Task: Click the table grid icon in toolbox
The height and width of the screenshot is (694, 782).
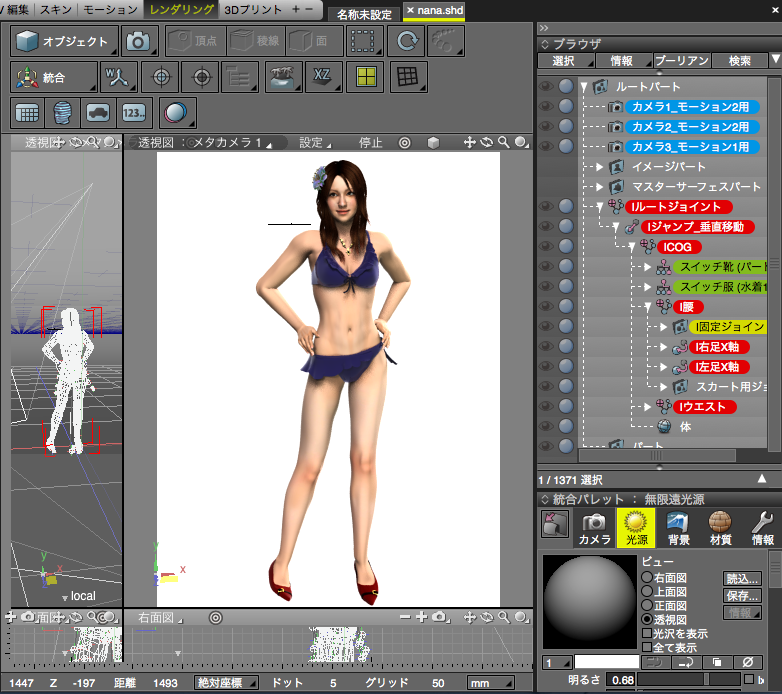Action: click(x=27, y=113)
